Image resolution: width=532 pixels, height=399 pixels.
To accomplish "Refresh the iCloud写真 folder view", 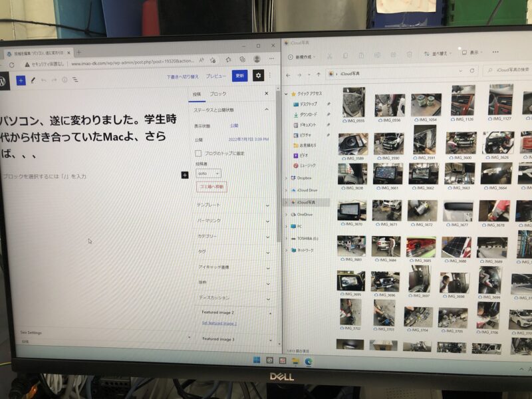I will (x=472, y=70).
